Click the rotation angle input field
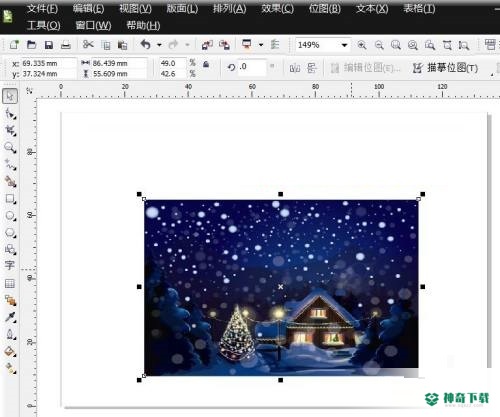 252,67
